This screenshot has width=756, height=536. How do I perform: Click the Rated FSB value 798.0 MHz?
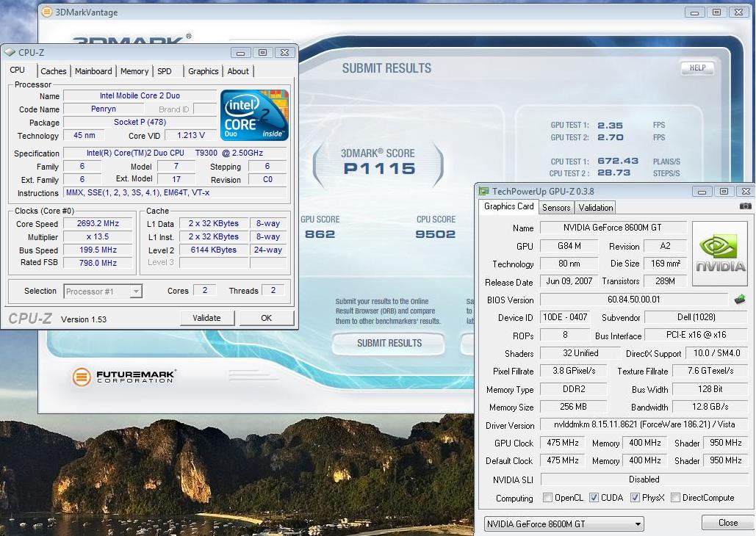tap(98, 263)
